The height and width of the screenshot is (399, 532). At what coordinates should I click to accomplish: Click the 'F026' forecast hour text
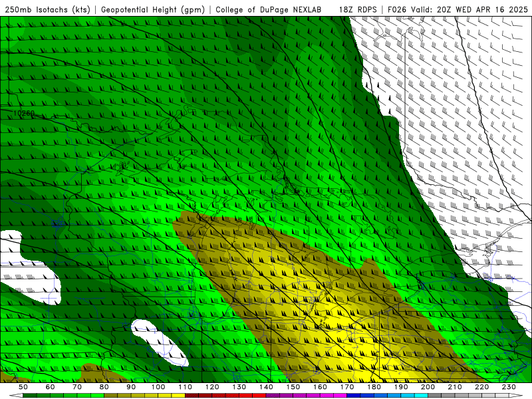click(397, 9)
